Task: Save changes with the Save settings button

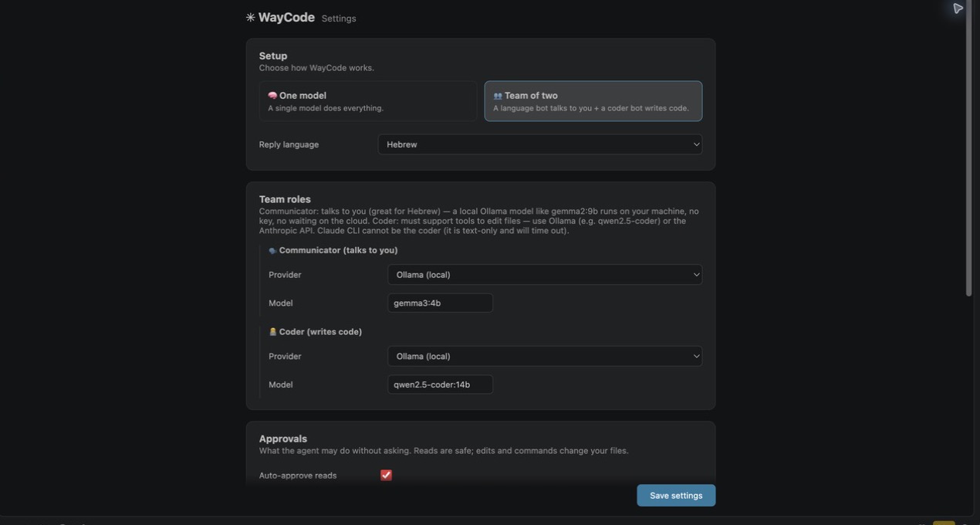Action: (x=676, y=496)
